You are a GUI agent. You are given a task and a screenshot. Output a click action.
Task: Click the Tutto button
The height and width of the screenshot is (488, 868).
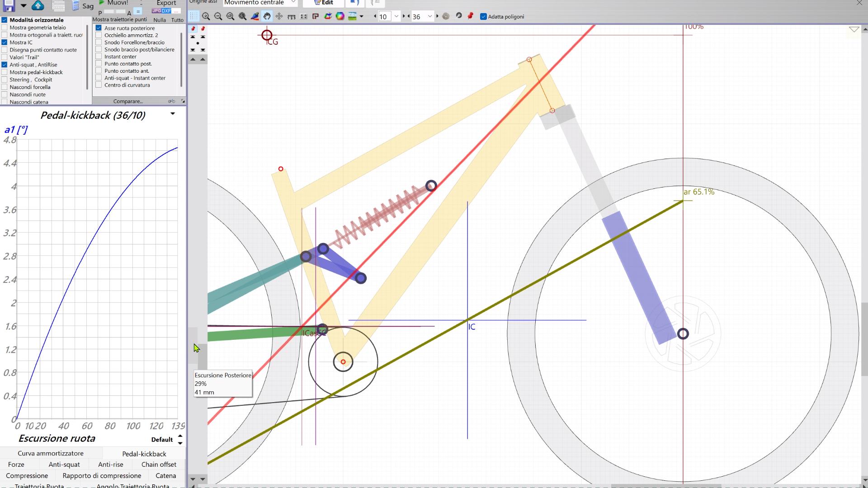177,20
